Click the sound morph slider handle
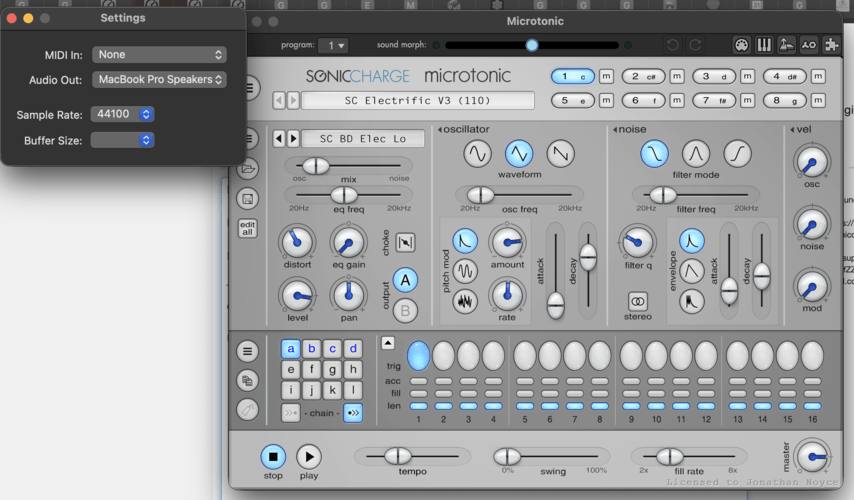 click(532, 45)
